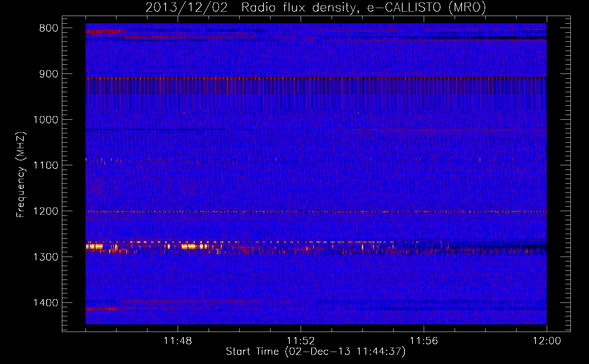Click the 12:00 time axis label
This screenshot has height=364, width=589.
(547, 341)
